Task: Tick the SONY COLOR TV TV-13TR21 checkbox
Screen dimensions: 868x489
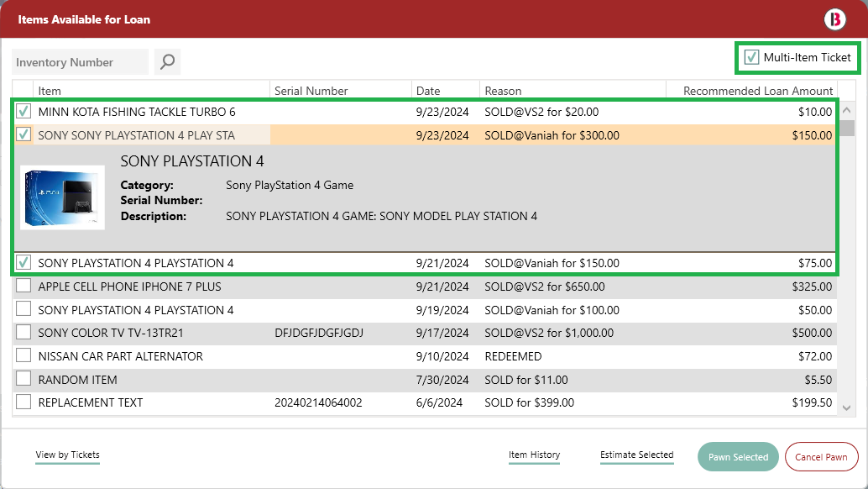Action: [x=24, y=332]
